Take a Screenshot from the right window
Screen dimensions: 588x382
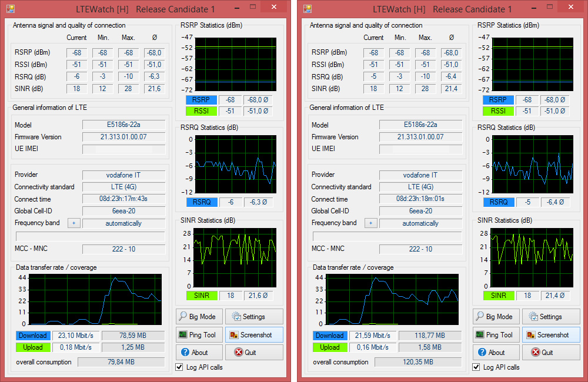(x=551, y=335)
